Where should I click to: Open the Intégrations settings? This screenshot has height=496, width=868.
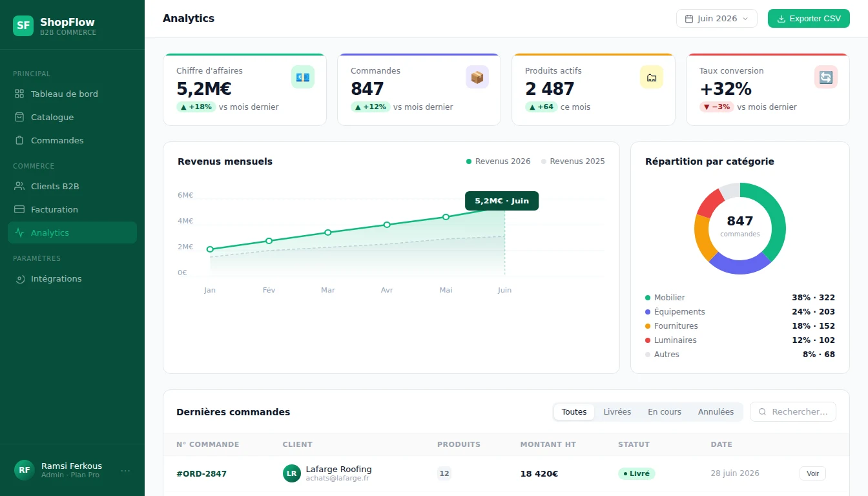72,278
